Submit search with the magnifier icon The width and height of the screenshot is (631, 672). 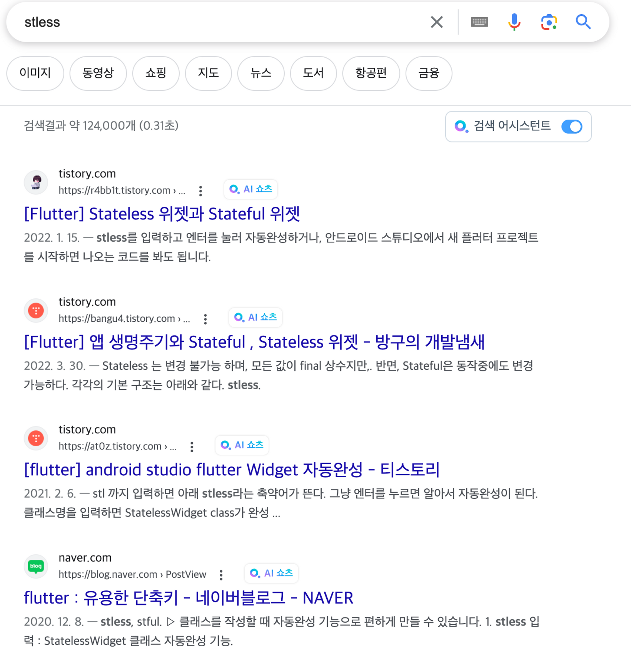pos(583,22)
